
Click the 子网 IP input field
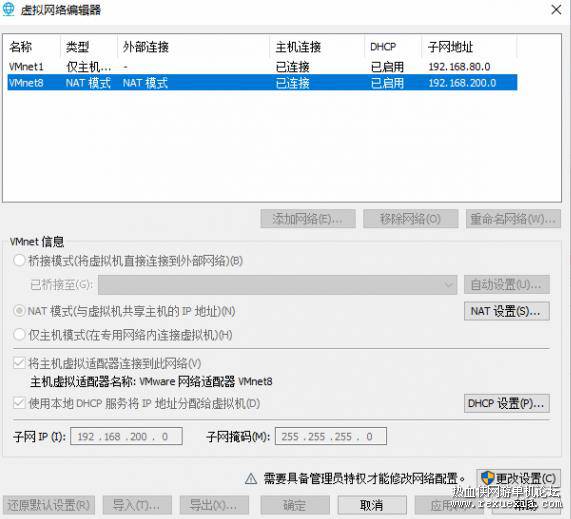click(x=126, y=436)
